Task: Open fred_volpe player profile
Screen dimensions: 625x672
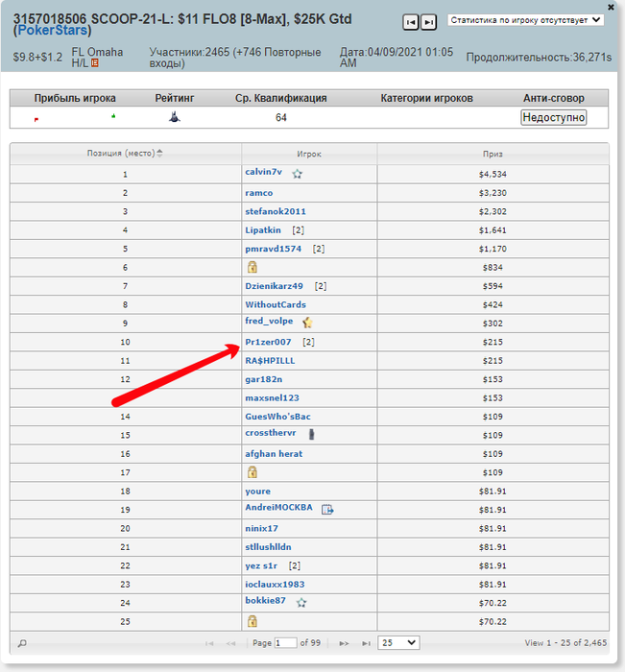Action: tap(269, 321)
